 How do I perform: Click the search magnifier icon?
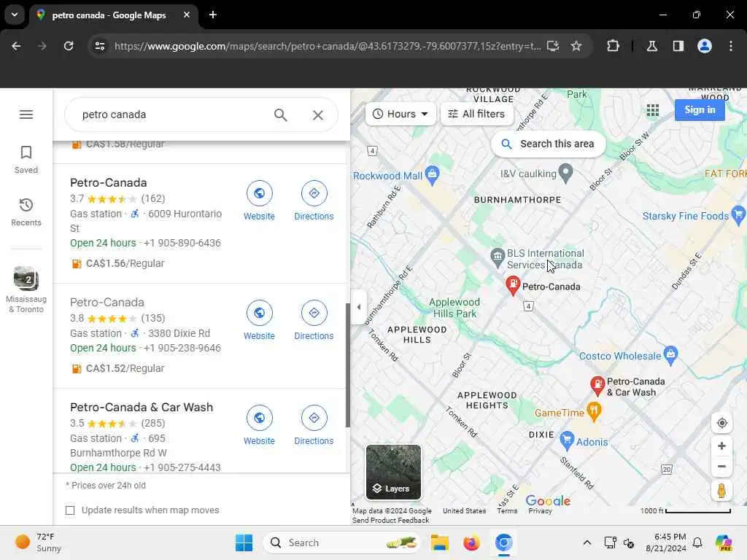click(x=281, y=114)
